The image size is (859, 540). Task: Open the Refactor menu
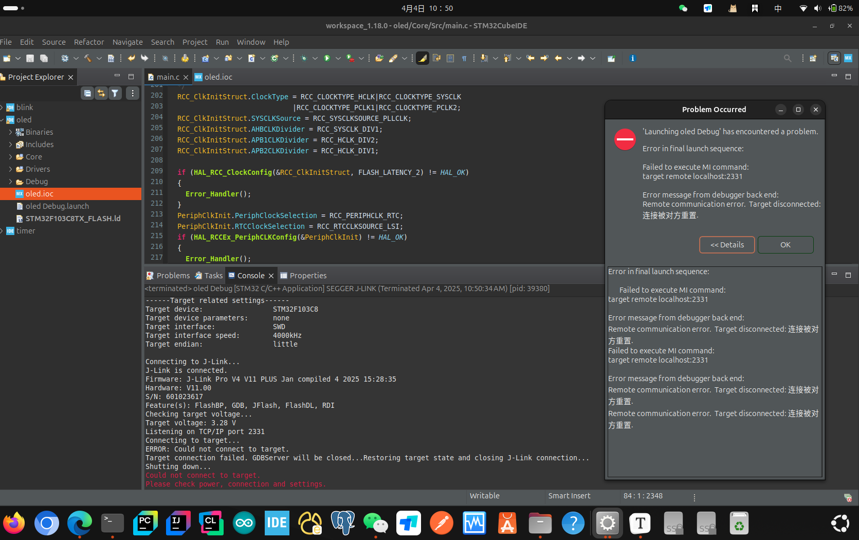88,42
